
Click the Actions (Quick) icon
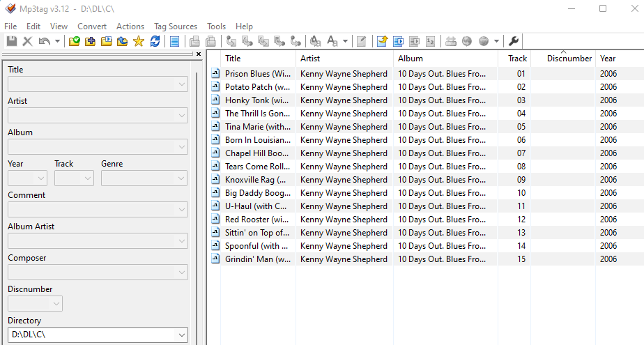pos(332,41)
